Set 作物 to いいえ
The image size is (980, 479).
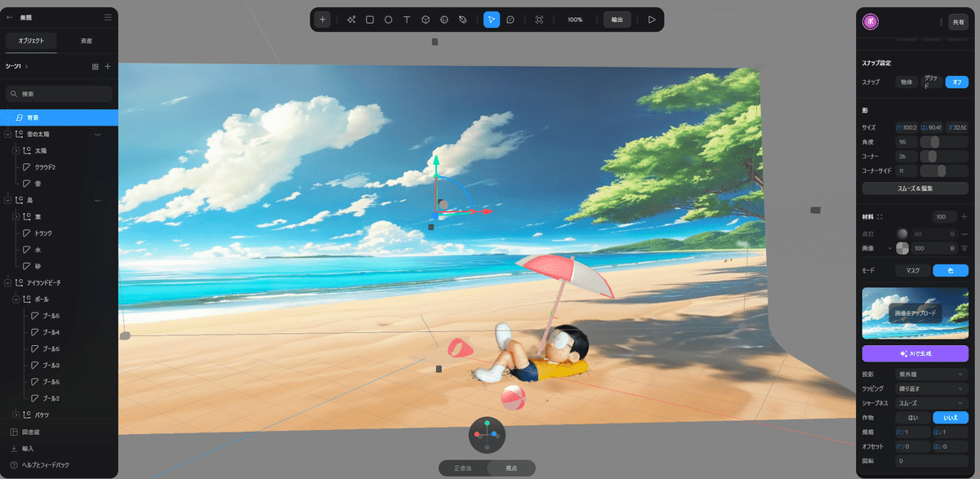[951, 417]
